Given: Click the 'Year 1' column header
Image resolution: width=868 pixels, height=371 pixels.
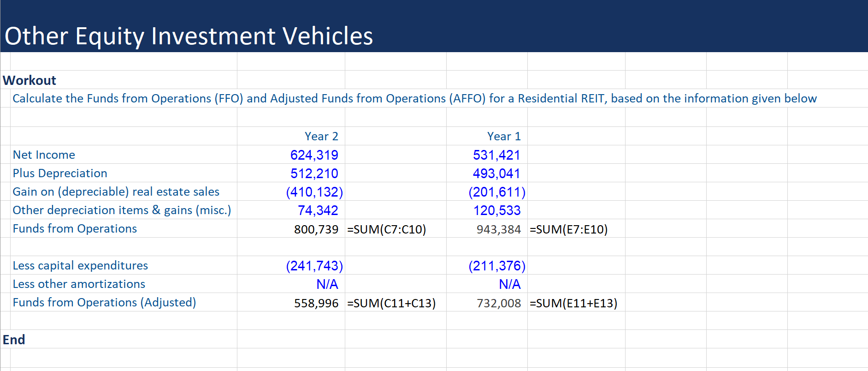Looking at the screenshot, I should [x=504, y=136].
